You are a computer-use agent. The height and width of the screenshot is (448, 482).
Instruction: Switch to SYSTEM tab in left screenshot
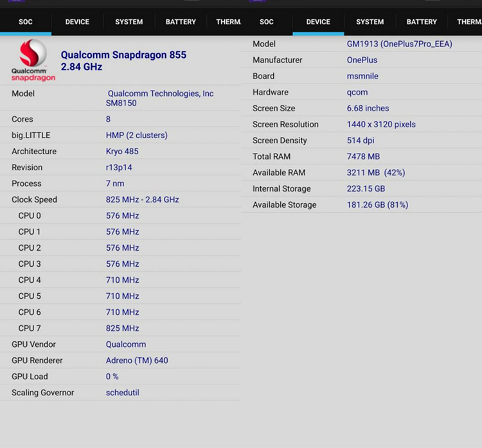click(129, 22)
